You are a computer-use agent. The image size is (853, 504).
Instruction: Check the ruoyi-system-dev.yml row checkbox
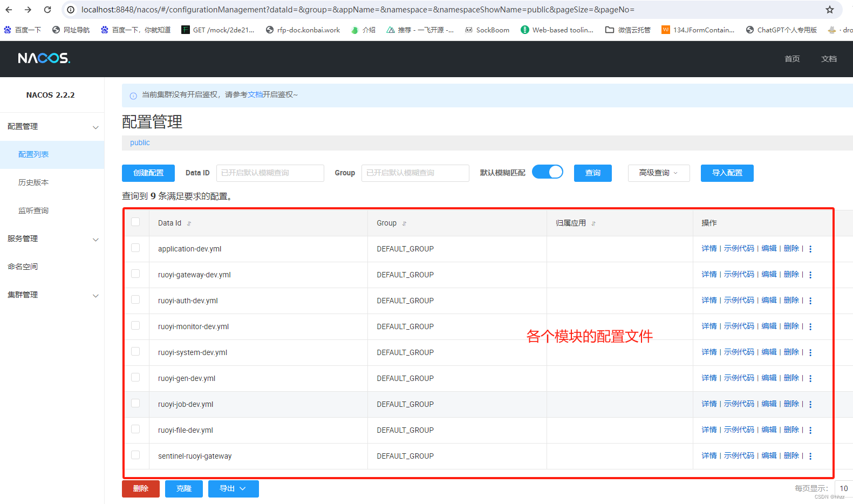click(135, 351)
